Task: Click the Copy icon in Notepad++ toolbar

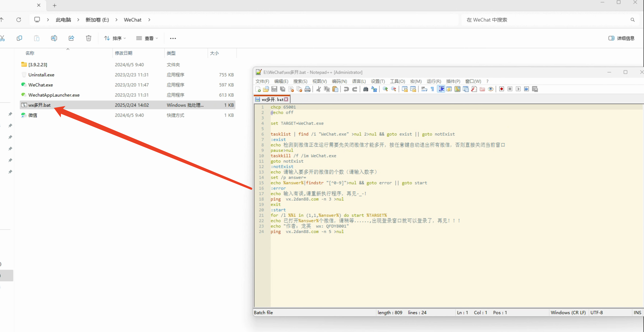Action: [327, 89]
